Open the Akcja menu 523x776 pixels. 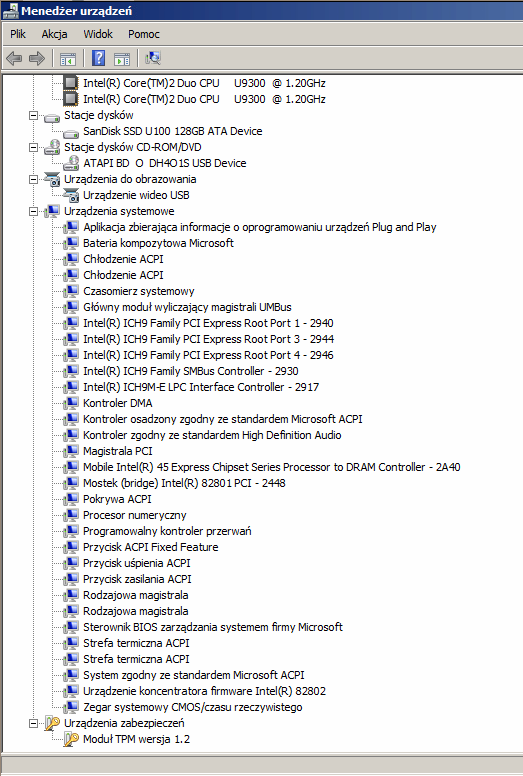[x=54, y=34]
